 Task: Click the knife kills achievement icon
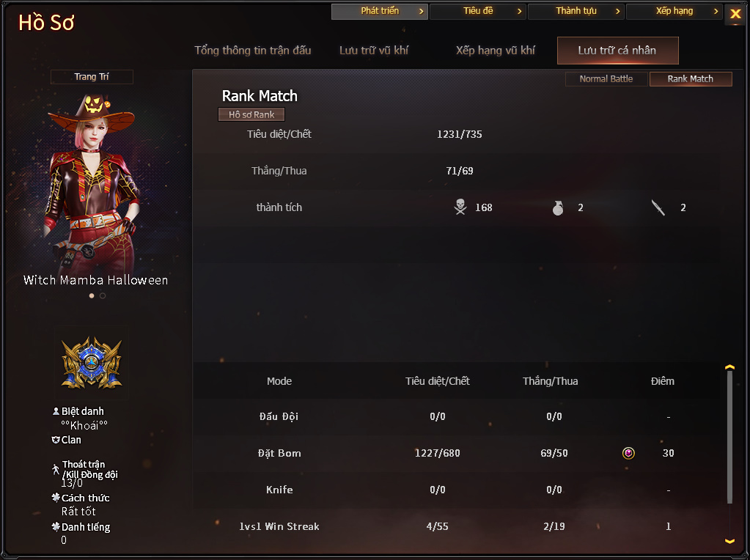658,207
